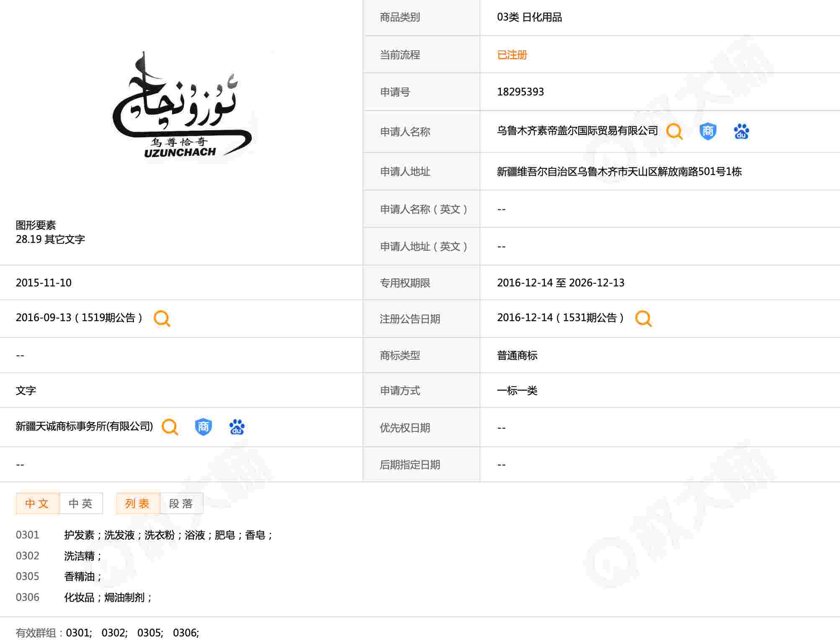The height and width of the screenshot is (644, 840).
Task: Click search icon beside 新疆天诚商标事务所
Action: pos(170,427)
